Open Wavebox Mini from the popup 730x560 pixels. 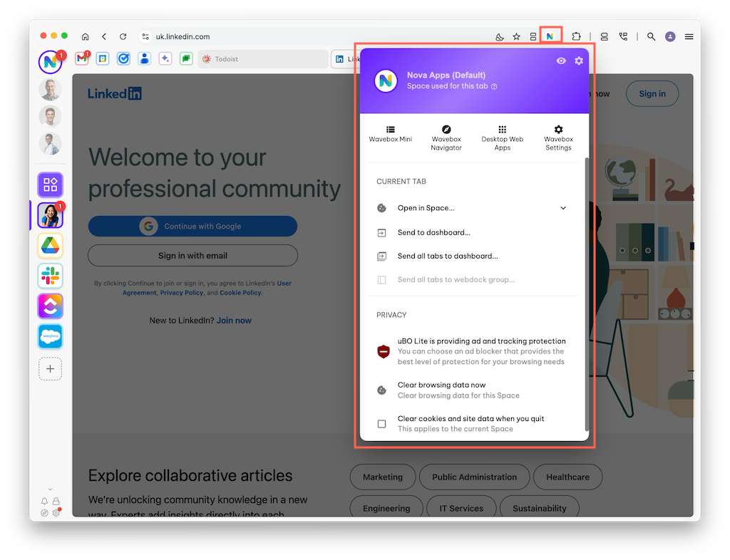(390, 133)
